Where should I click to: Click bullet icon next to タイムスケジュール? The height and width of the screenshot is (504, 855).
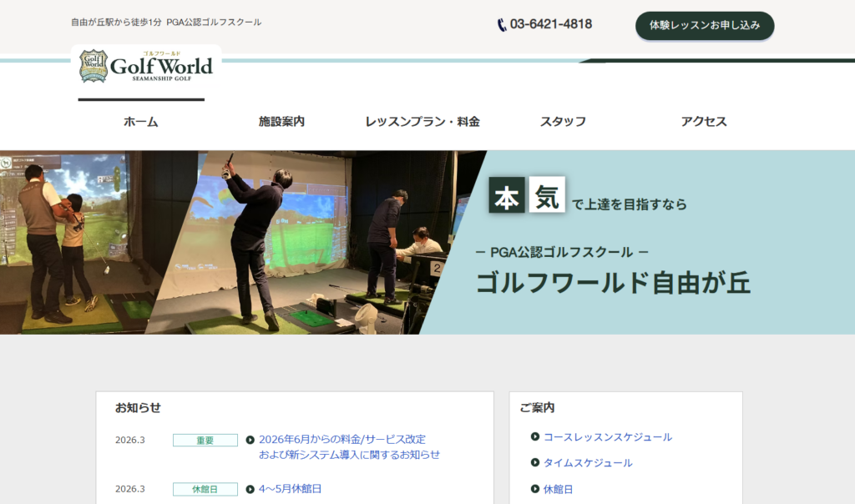pyautogui.click(x=535, y=462)
